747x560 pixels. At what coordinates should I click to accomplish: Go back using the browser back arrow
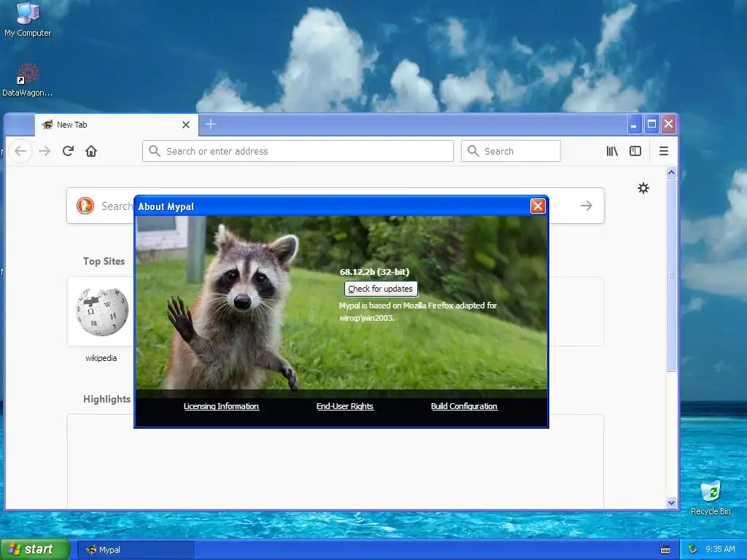pyautogui.click(x=20, y=151)
